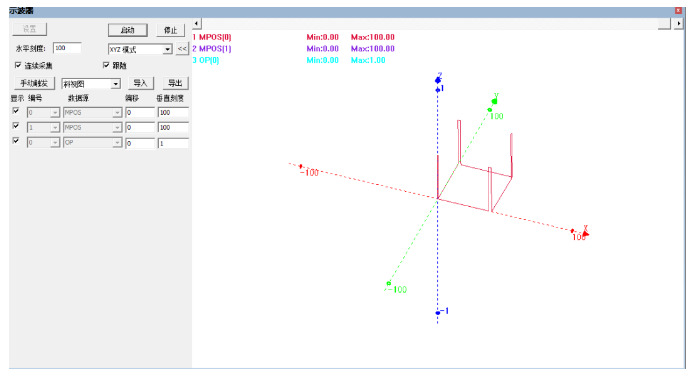Viewport: 693px width, 379px height.
Task: Click the right scroll arrow above the plot
Action: (x=678, y=23)
